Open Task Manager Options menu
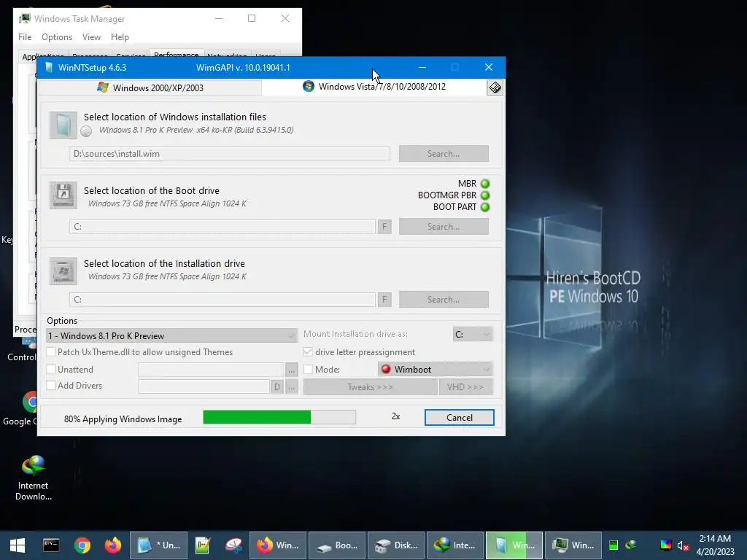Screen dimensions: 747x560 (57, 37)
